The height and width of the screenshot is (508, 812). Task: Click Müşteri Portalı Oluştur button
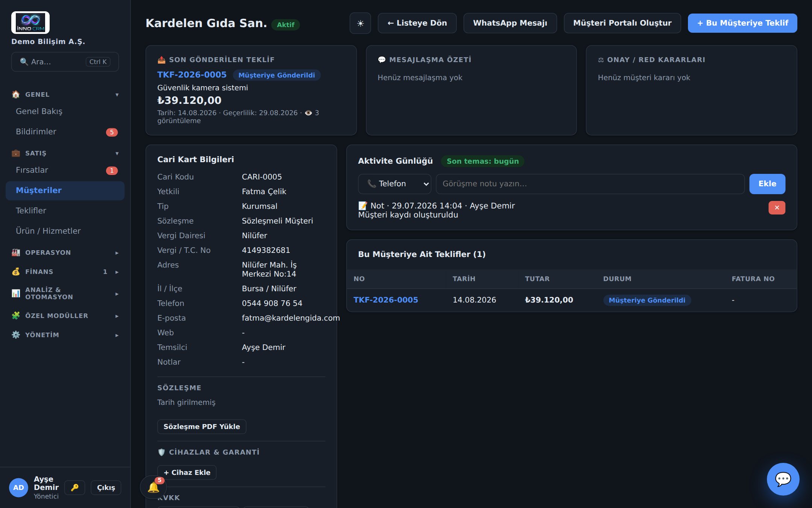(x=622, y=23)
